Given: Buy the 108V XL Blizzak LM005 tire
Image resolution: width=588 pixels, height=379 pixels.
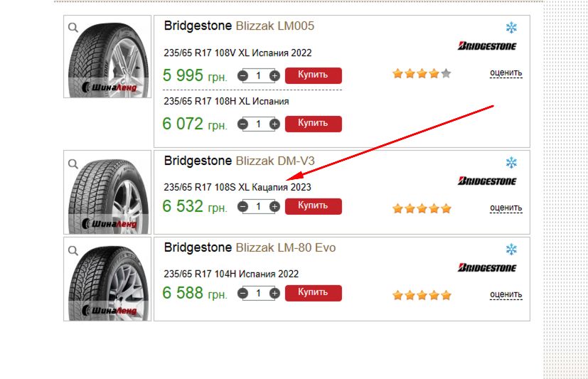Looking at the screenshot, I should [x=313, y=75].
